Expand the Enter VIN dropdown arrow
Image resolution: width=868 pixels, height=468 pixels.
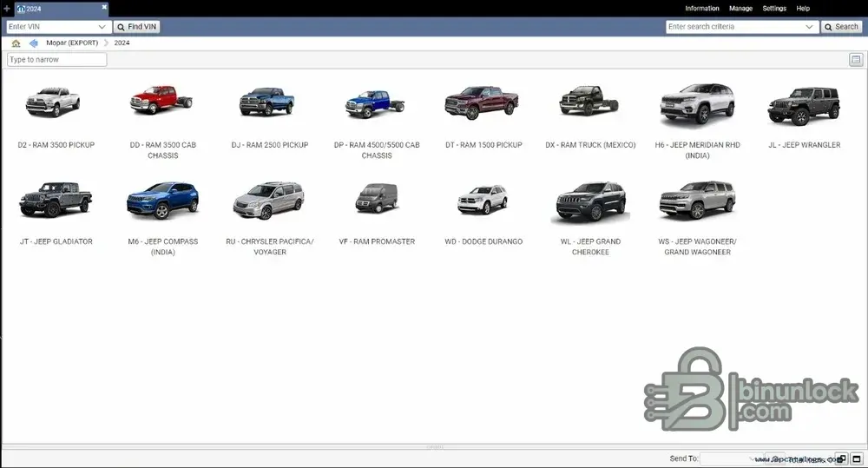pyautogui.click(x=102, y=27)
